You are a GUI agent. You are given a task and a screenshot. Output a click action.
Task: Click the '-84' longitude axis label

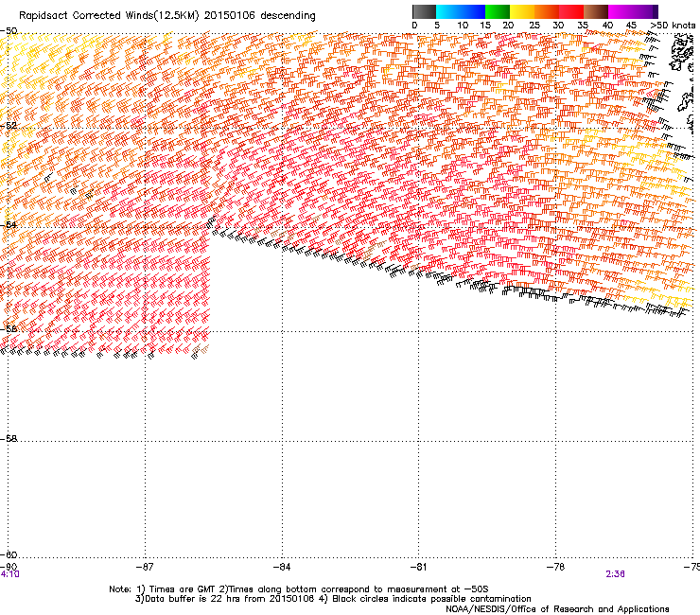coord(282,567)
